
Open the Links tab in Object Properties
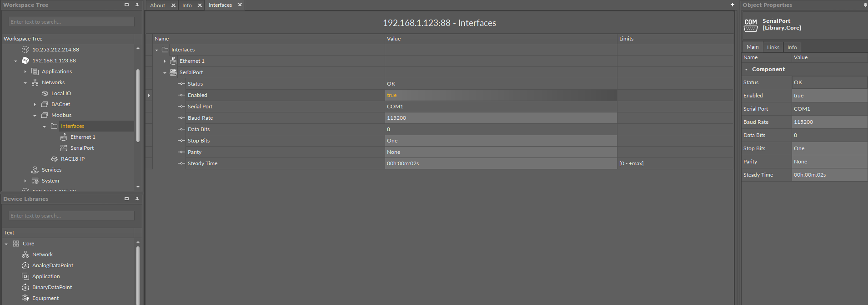773,47
